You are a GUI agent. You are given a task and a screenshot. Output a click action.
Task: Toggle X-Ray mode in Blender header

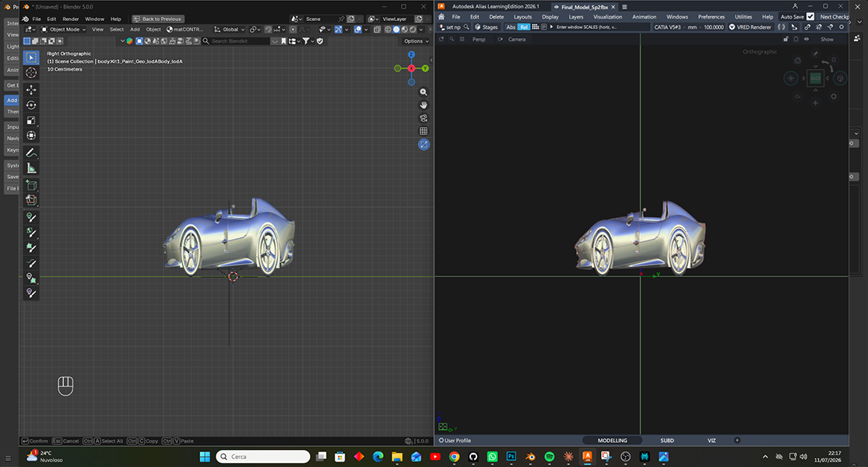[376, 30]
